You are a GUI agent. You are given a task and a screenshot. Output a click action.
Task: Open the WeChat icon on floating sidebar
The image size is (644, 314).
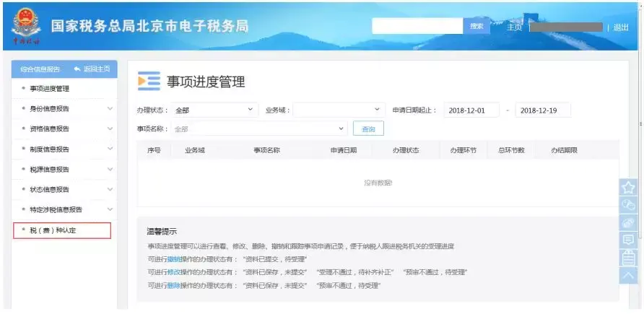coord(628,205)
